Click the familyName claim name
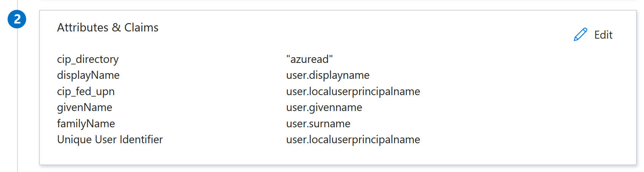This screenshot has width=644, height=172. 86,124
